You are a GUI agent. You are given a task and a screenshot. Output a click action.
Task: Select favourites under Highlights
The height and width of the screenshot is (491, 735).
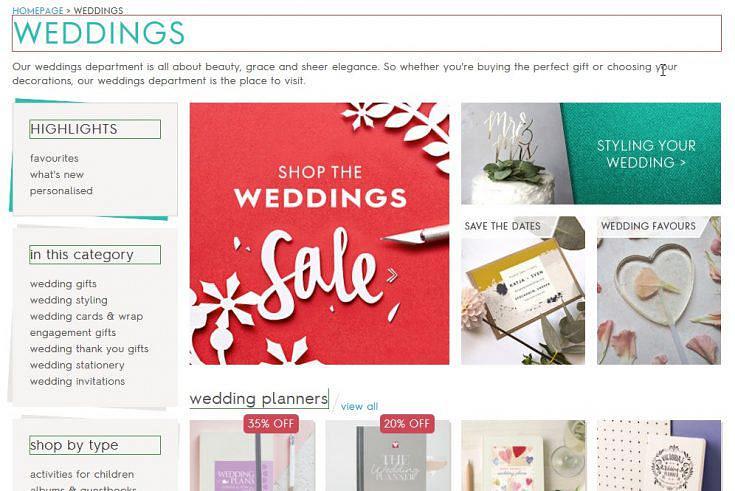point(54,159)
